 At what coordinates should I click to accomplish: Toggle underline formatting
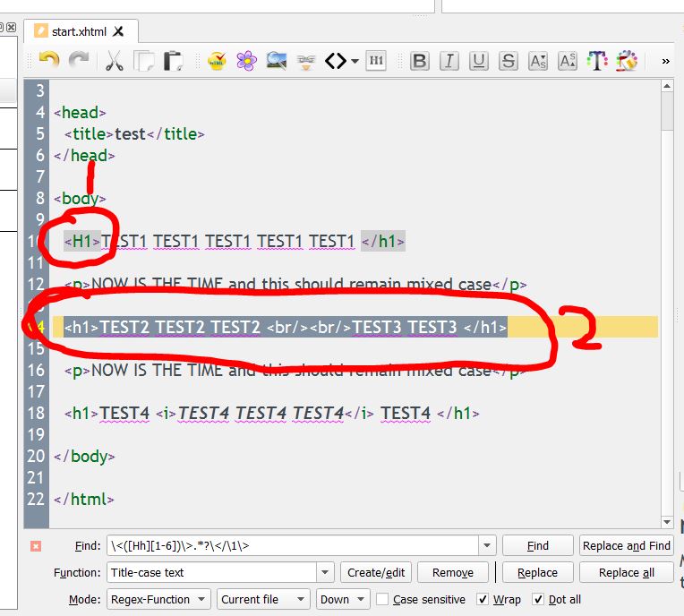479,61
